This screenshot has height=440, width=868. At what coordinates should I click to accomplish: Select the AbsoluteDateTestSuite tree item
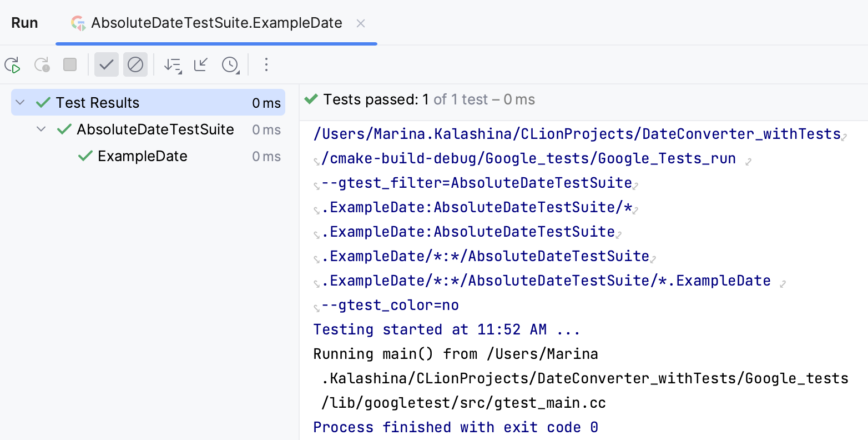click(155, 129)
